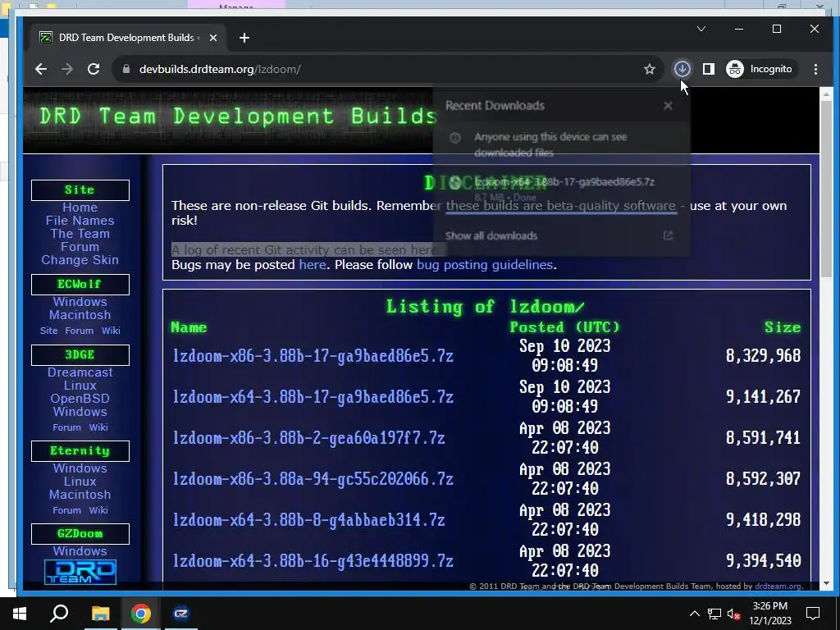The height and width of the screenshot is (630, 840).
Task: Click the Posted (UTC) column header
Action: (x=564, y=327)
